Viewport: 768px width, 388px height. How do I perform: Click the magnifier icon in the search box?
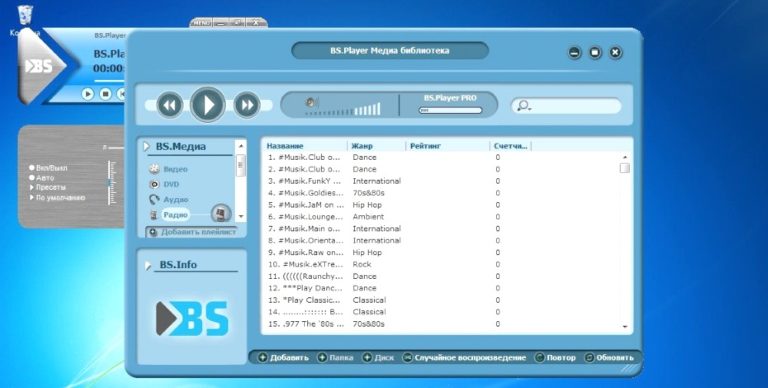coord(523,105)
